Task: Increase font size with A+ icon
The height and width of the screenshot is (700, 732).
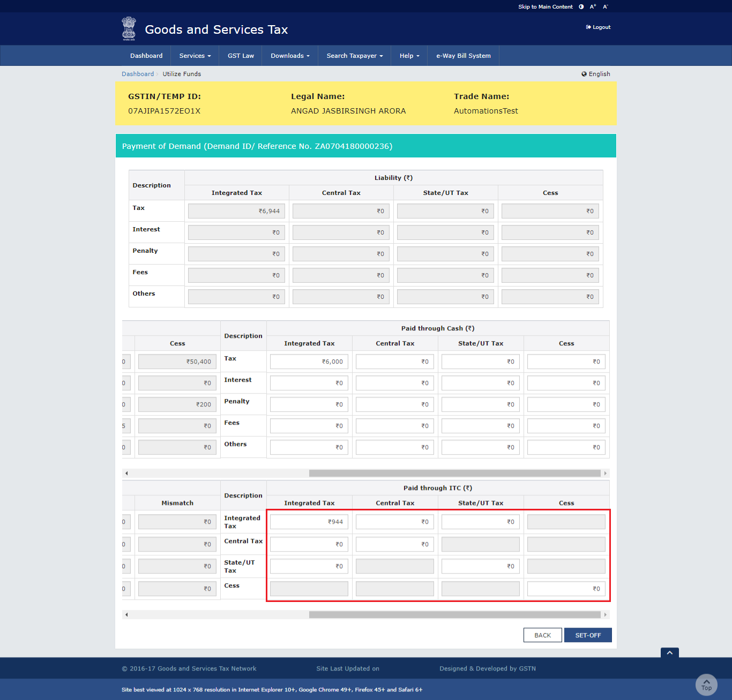Action: coord(593,7)
